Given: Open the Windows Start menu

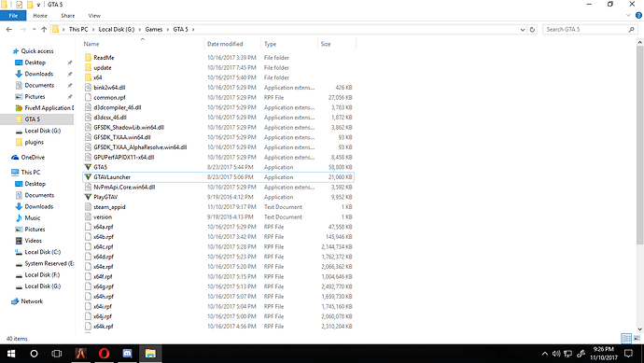Looking at the screenshot, I should tap(11, 354).
